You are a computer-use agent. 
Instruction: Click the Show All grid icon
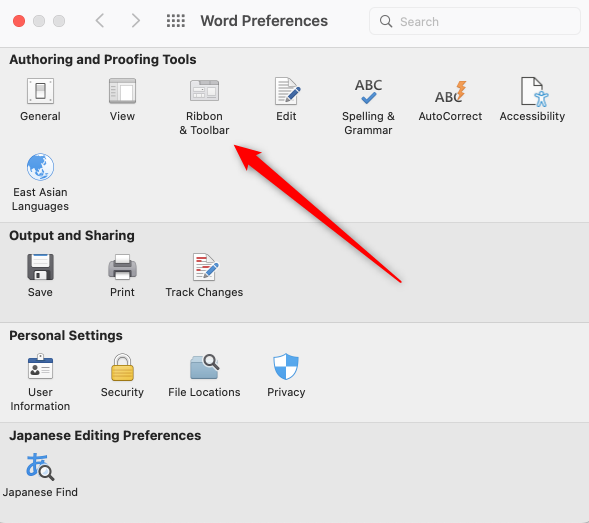click(x=176, y=21)
